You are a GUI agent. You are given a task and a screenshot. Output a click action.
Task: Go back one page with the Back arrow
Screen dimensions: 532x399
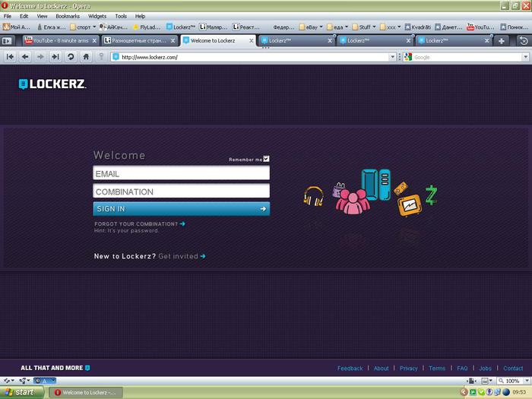(25, 57)
